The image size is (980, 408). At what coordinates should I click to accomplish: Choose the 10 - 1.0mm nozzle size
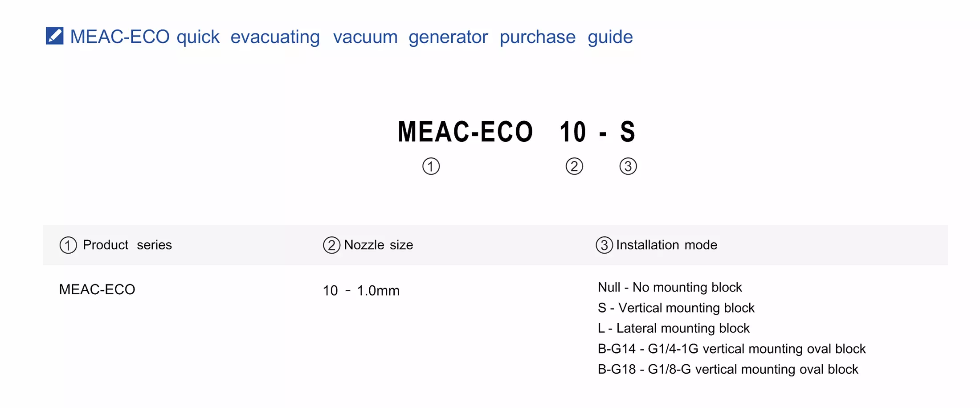[x=361, y=291]
